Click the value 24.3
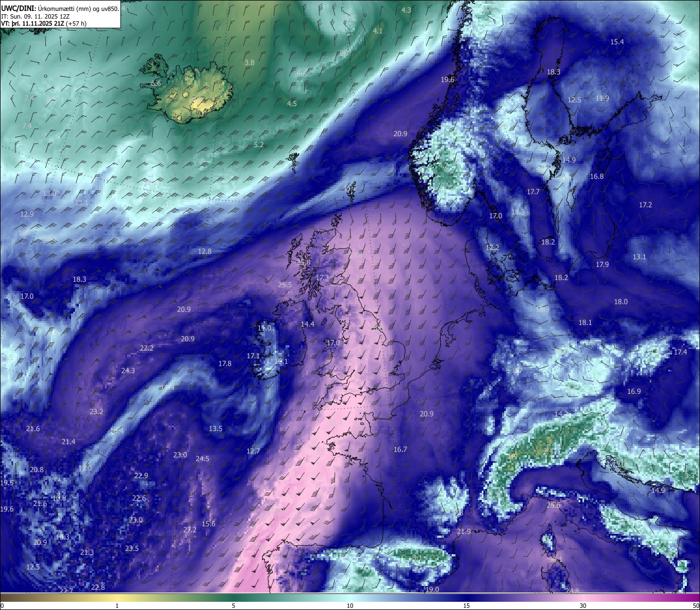This screenshot has height=610, width=700. [x=128, y=371]
